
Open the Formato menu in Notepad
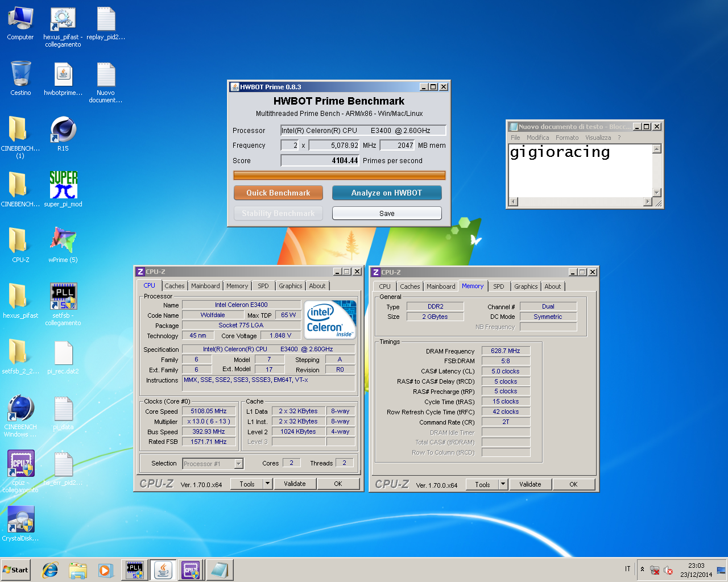[x=567, y=138]
